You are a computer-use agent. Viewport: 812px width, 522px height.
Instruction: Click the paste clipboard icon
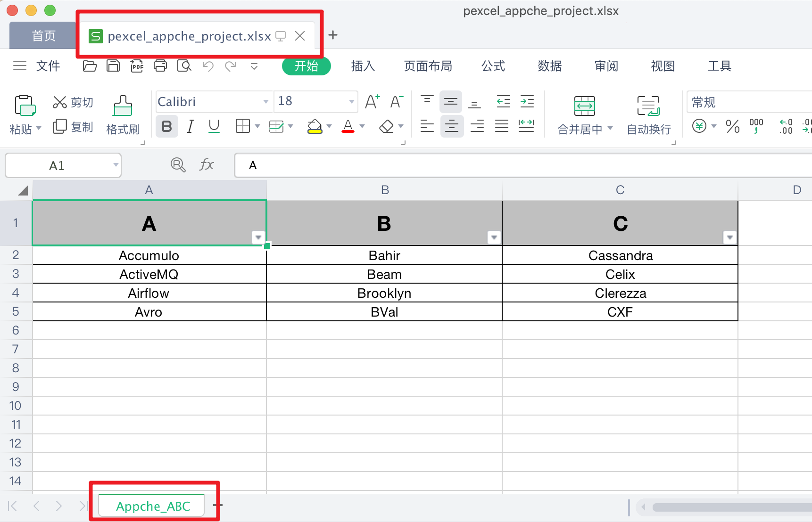point(25,106)
